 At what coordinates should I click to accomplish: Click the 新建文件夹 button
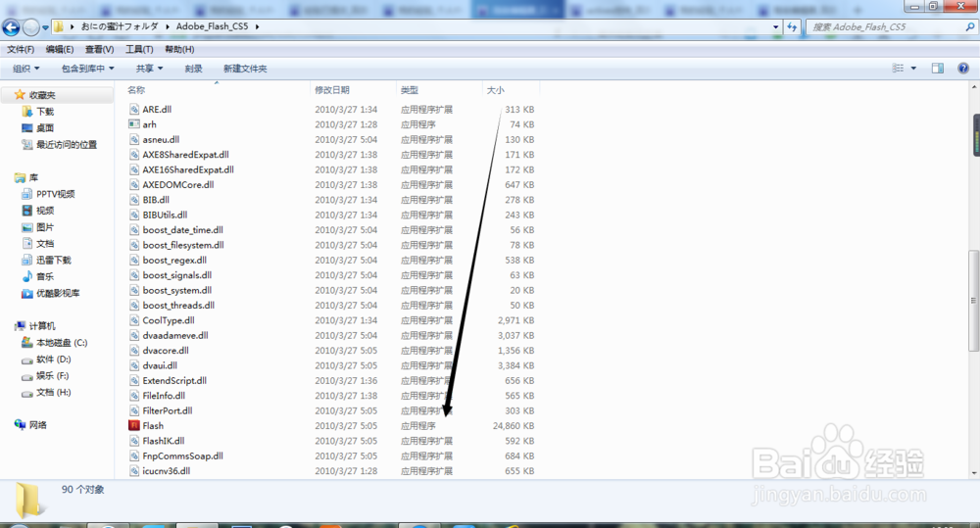pos(245,69)
